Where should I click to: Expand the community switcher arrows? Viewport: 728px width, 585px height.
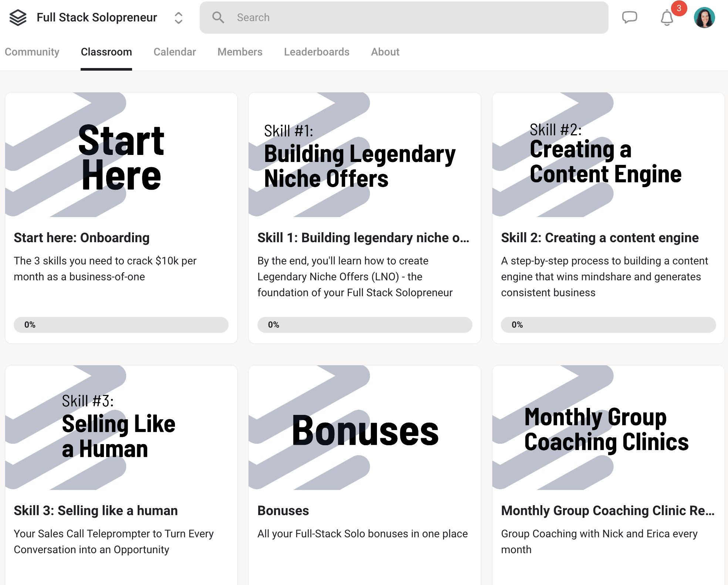[178, 18]
